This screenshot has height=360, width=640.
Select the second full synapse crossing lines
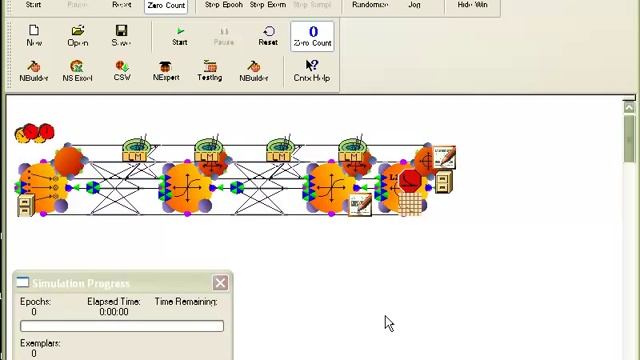(259, 188)
